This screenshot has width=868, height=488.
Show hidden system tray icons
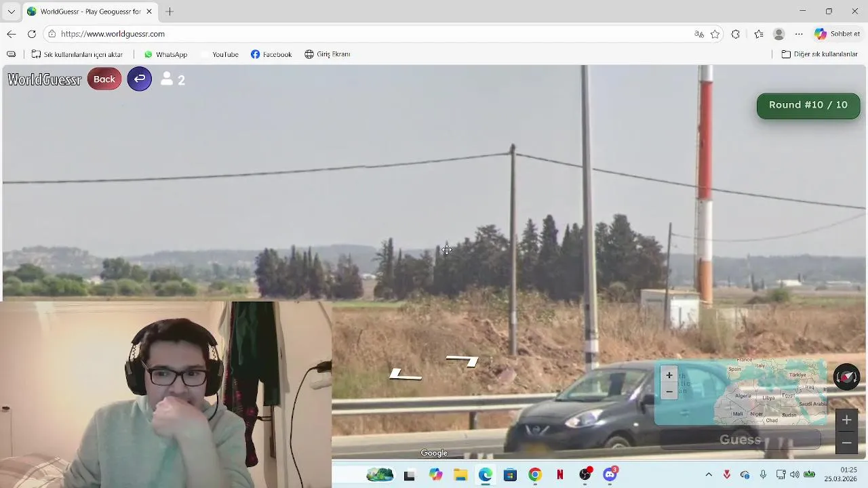pos(709,475)
